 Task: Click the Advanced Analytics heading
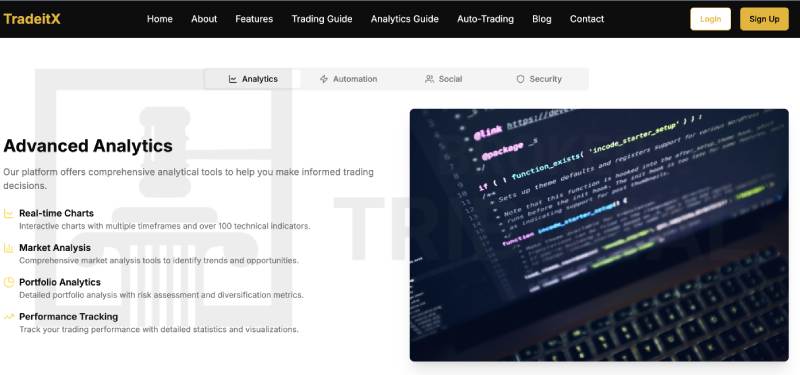point(88,146)
